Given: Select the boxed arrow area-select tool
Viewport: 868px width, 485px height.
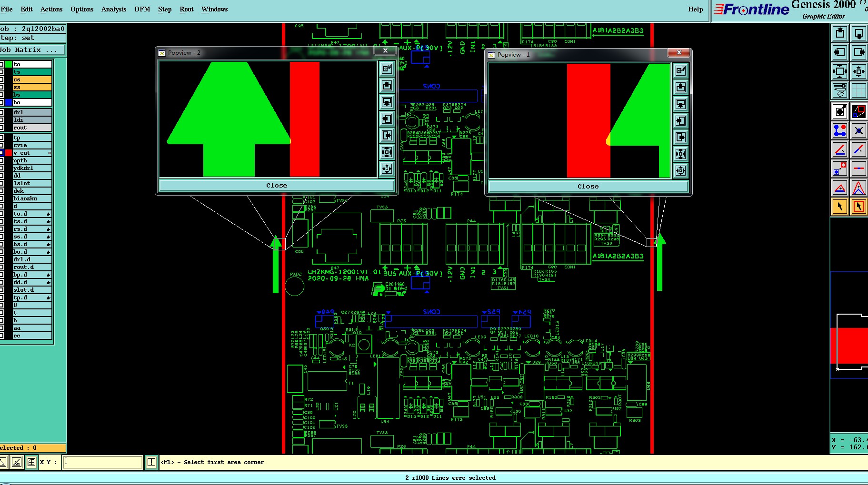Looking at the screenshot, I should pyautogui.click(x=859, y=207).
